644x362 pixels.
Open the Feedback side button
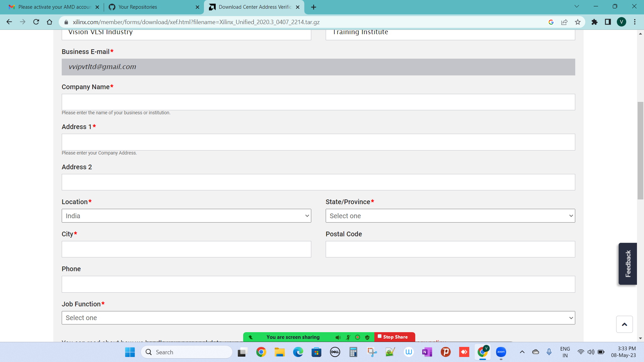(x=628, y=264)
